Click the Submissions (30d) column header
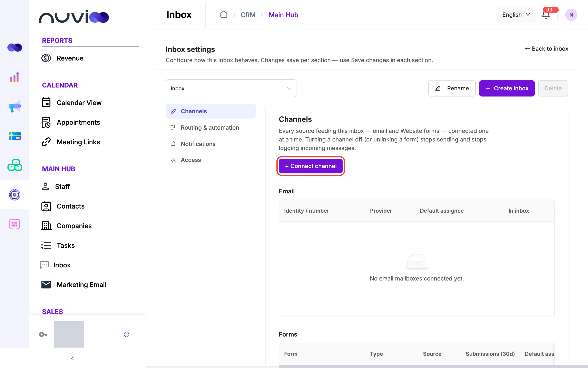This screenshot has height=368, width=588. pos(490,354)
